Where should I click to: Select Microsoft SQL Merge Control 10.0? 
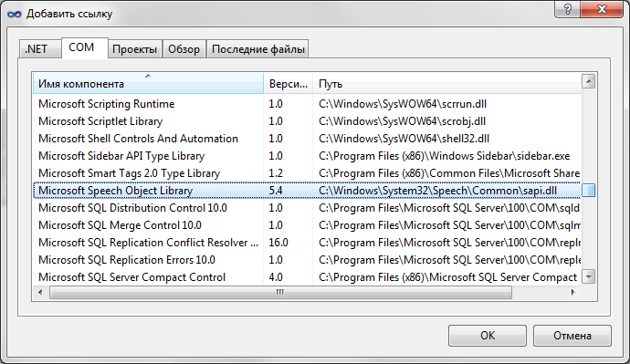click(x=307, y=225)
